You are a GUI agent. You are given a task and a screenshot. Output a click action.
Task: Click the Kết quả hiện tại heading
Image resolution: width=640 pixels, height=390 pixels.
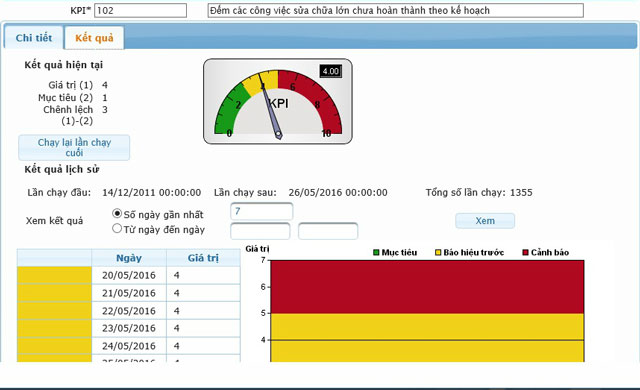[64, 65]
